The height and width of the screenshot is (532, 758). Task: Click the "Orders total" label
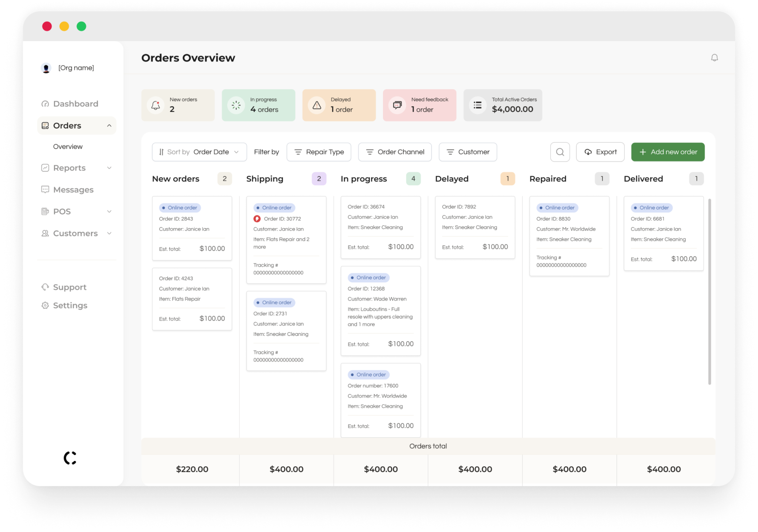tap(428, 446)
